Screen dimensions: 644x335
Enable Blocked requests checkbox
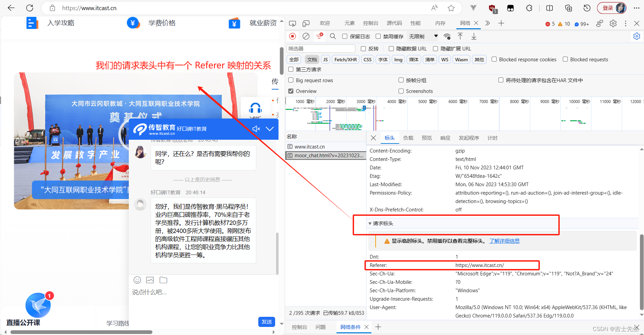pos(565,59)
